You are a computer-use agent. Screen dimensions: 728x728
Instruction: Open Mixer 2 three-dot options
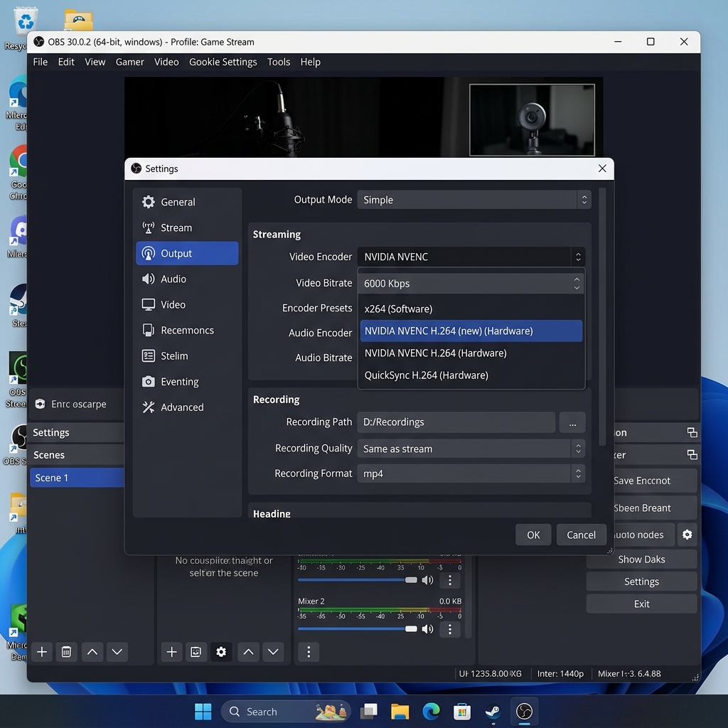click(449, 629)
